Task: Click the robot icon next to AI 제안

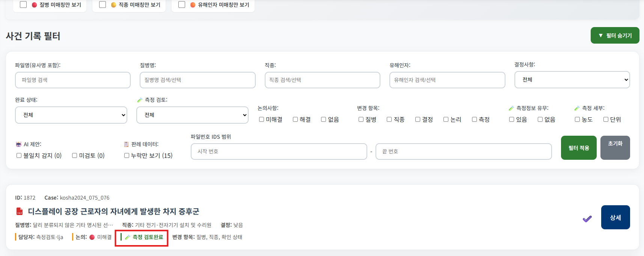Action: coord(19,144)
